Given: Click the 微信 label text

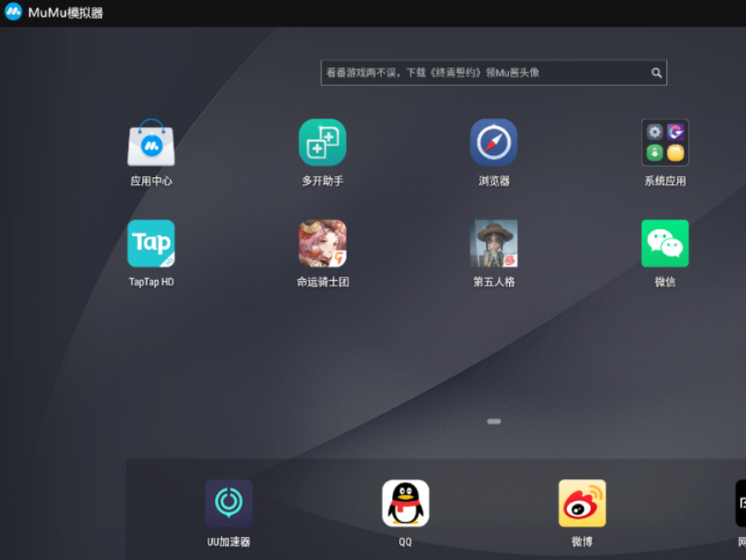Looking at the screenshot, I should click(665, 282).
